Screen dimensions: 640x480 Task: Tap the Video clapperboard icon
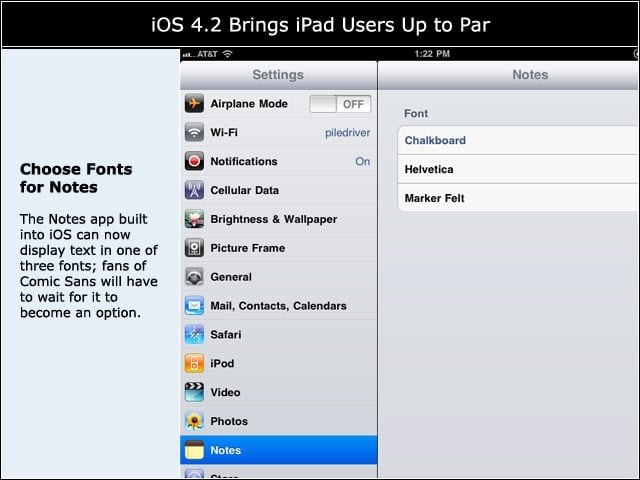[x=194, y=392]
